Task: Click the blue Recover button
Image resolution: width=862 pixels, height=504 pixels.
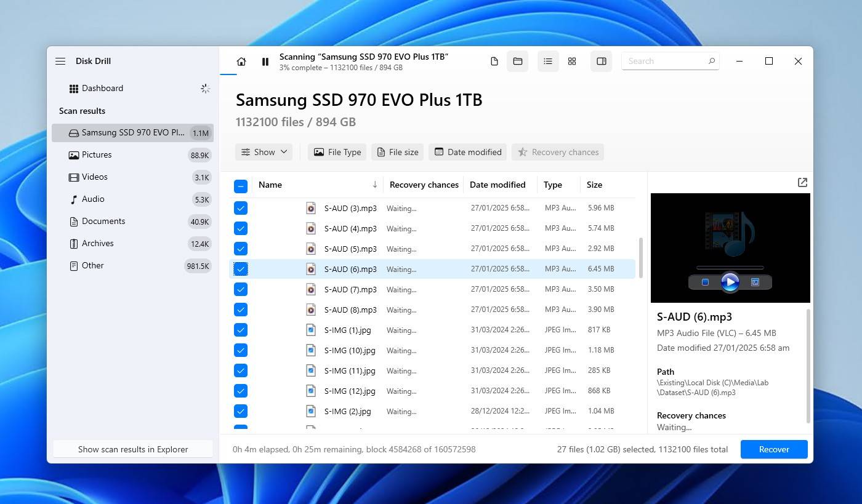Action: [x=773, y=449]
